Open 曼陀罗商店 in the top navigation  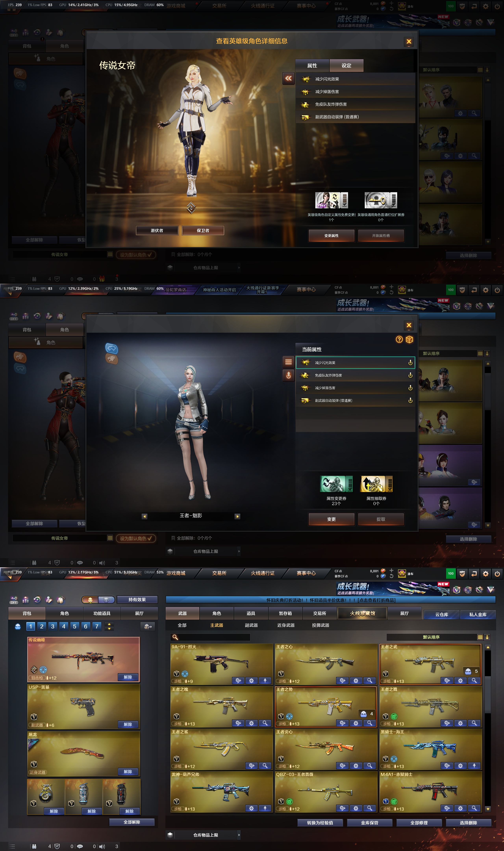pos(176,290)
